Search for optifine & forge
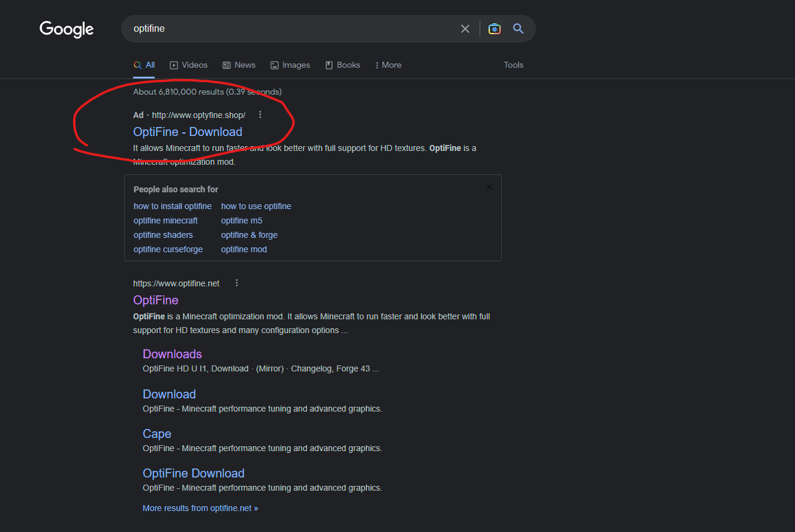795x532 pixels. (x=249, y=235)
